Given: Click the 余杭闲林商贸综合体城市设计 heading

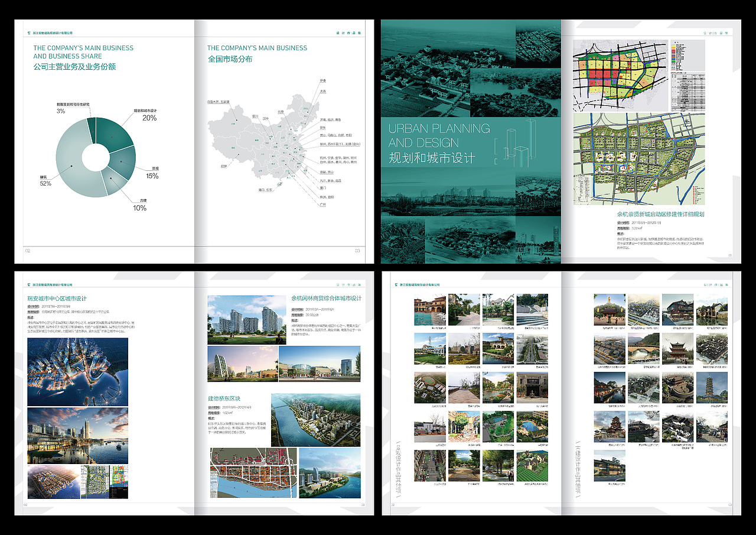Looking at the screenshot, I should pyautogui.click(x=326, y=299).
